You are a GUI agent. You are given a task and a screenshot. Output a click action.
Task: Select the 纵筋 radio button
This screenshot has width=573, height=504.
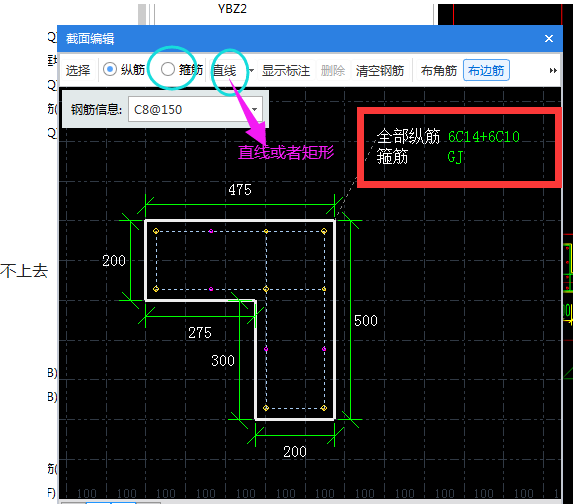point(110,69)
